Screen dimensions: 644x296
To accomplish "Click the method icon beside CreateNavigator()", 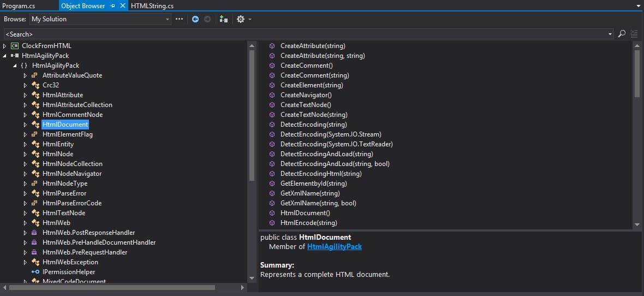I will (x=272, y=95).
